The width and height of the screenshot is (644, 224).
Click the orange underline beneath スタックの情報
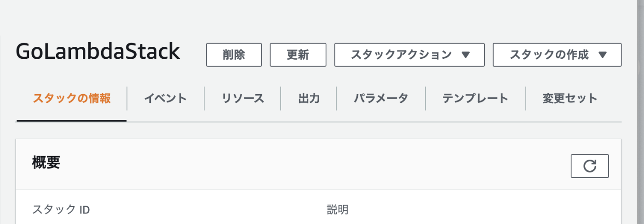[71, 120]
